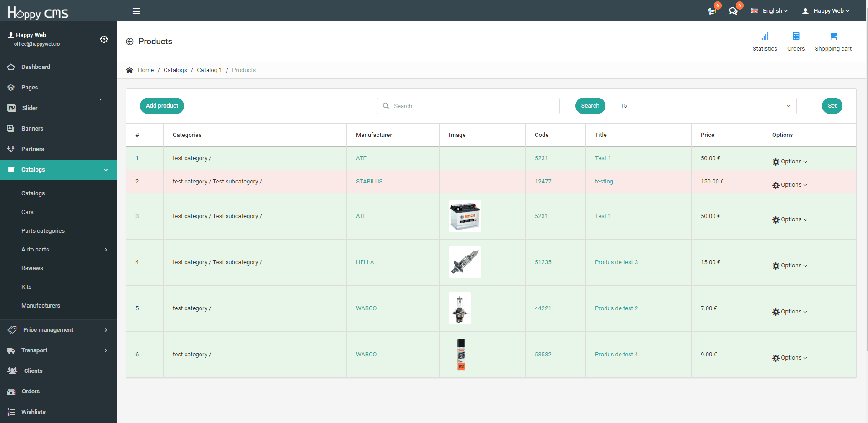The image size is (868, 423).
Task: Open Manufacturers in sidebar
Action: (41, 306)
